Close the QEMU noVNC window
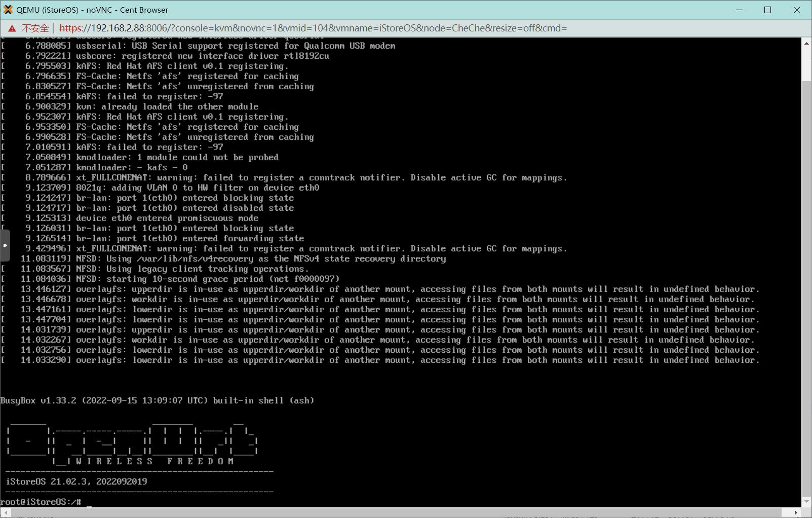The height and width of the screenshot is (518, 812). click(x=797, y=10)
